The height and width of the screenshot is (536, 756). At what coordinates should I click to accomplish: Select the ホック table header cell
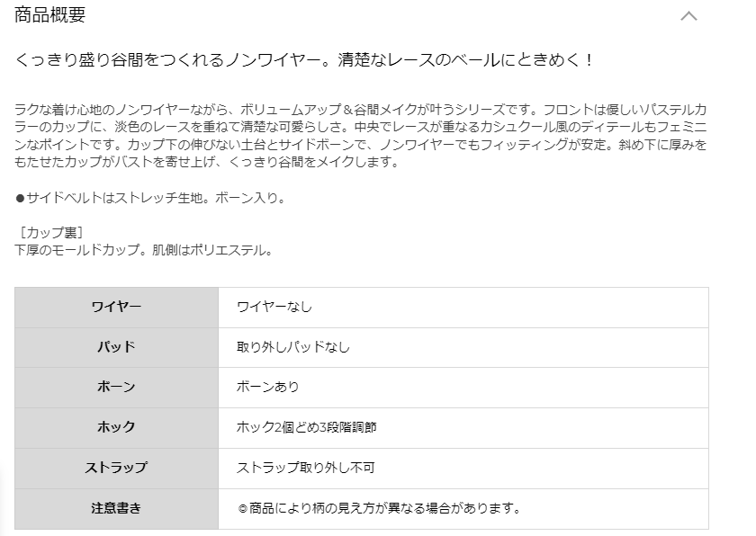click(117, 428)
